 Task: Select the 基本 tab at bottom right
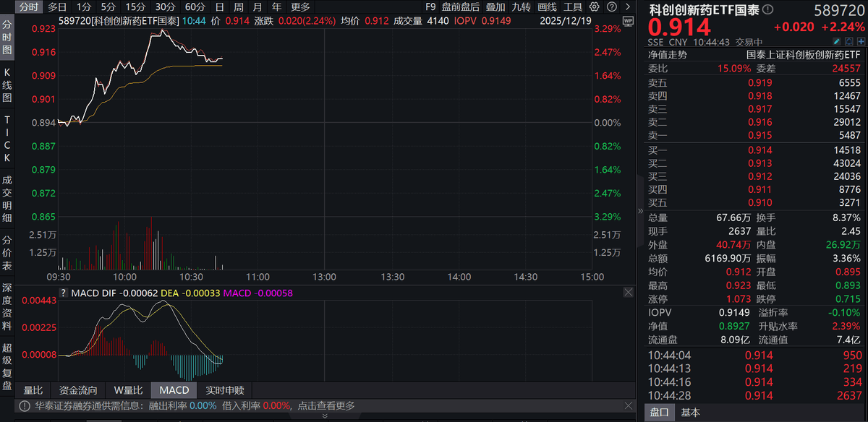[691, 413]
